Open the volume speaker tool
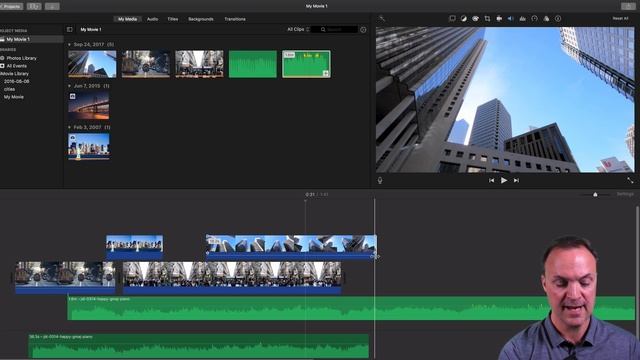This screenshot has height=360, width=640. 511,18
